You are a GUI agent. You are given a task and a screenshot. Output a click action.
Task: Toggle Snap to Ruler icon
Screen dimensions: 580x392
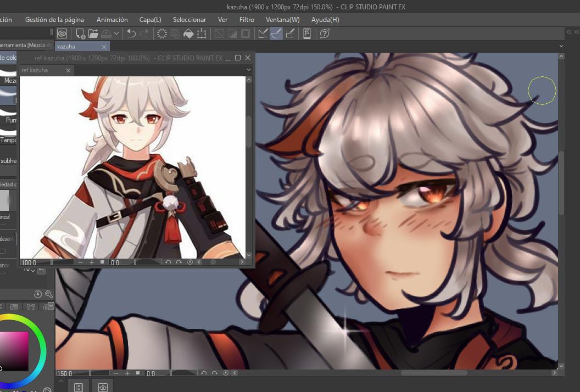pyautogui.click(x=263, y=33)
